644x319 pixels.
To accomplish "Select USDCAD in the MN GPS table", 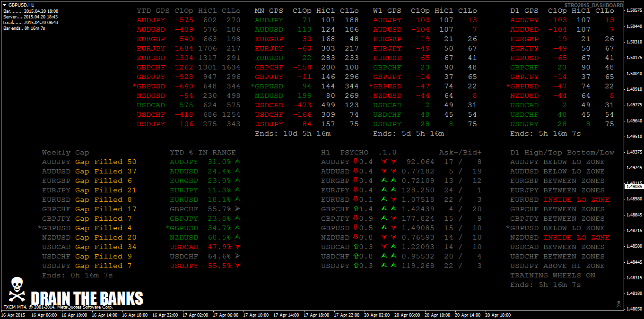I will tap(269, 105).
